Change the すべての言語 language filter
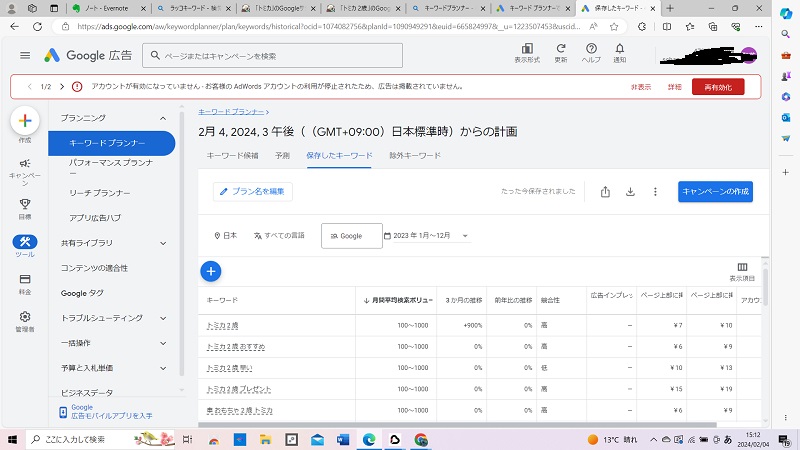 tap(280, 235)
